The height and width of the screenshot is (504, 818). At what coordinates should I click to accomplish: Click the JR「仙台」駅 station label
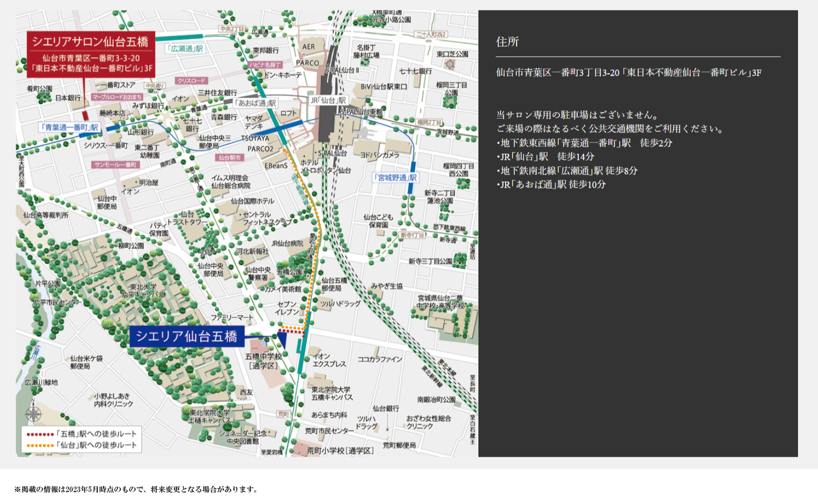coord(329,100)
